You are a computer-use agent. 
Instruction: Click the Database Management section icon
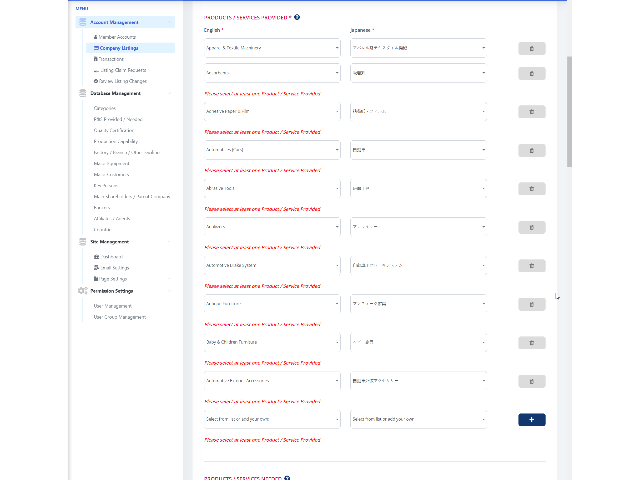click(x=82, y=93)
